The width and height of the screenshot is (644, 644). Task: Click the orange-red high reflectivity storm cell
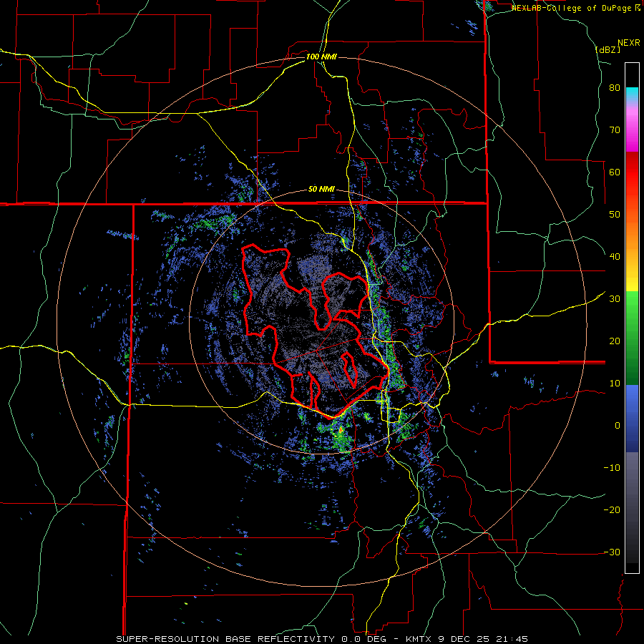point(341,430)
